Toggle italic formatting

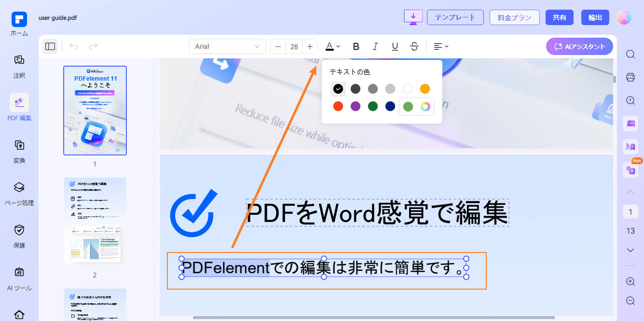[375, 46]
